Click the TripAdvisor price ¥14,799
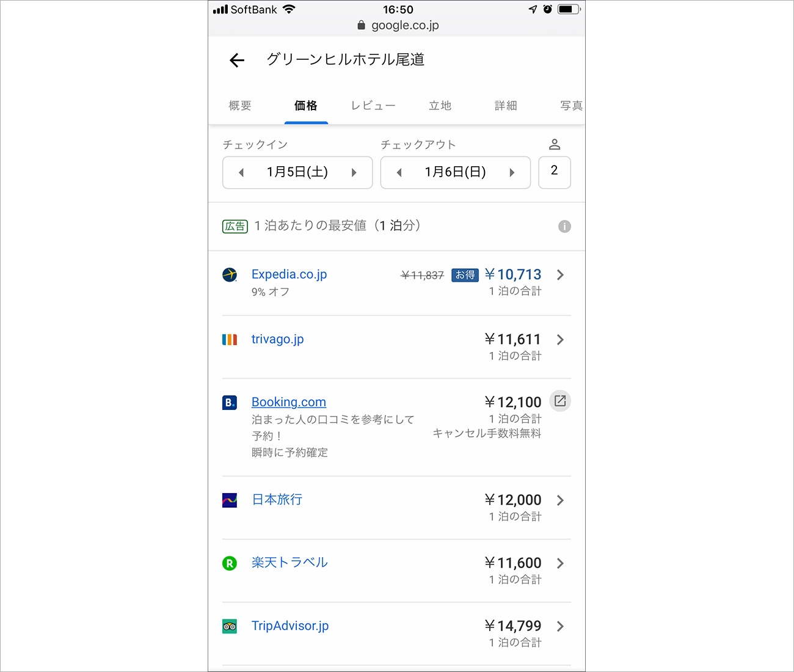The image size is (794, 672). (513, 626)
